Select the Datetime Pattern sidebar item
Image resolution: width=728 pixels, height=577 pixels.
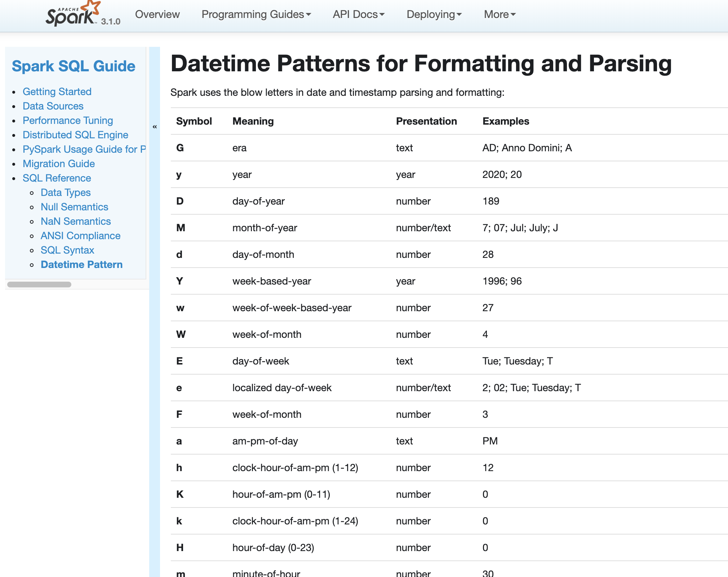click(81, 264)
